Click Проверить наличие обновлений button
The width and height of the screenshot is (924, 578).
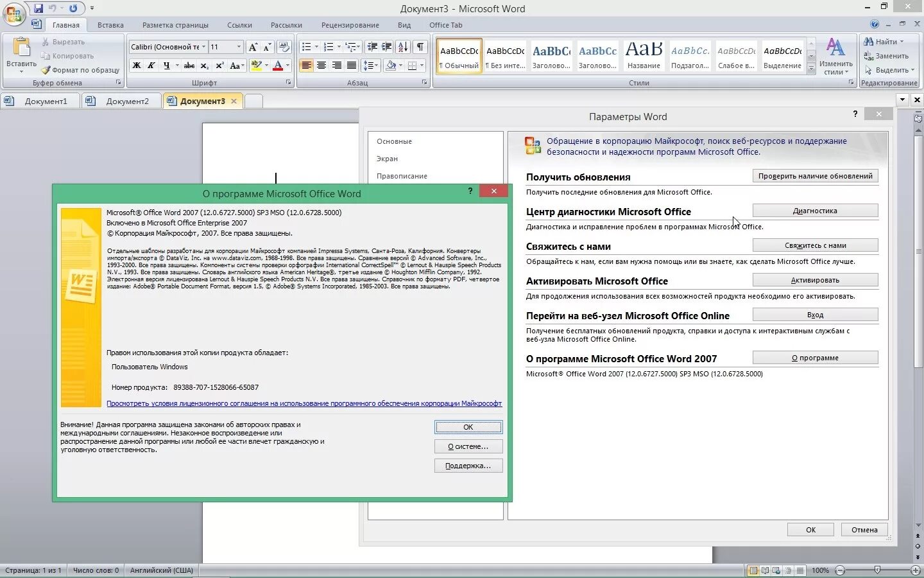click(x=815, y=176)
